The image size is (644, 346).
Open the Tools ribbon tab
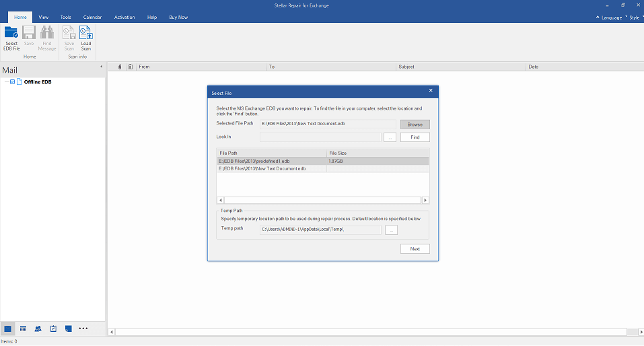tap(66, 18)
